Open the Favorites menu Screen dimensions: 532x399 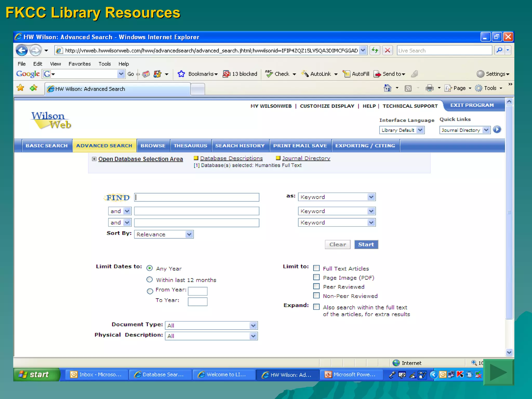click(79, 64)
